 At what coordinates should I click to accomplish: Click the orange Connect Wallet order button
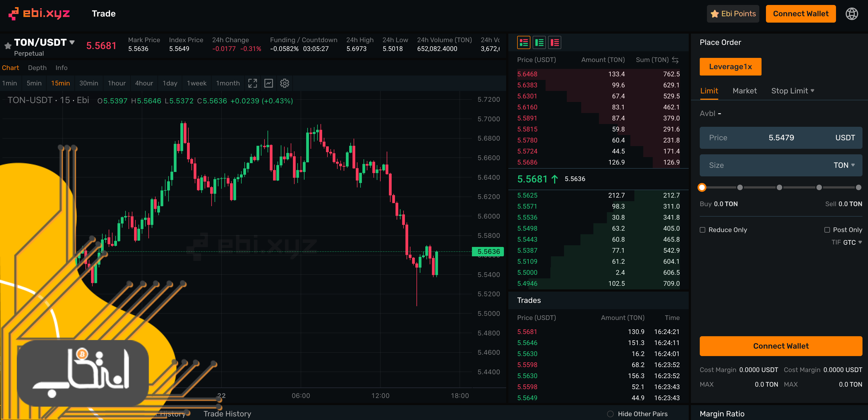tap(781, 346)
